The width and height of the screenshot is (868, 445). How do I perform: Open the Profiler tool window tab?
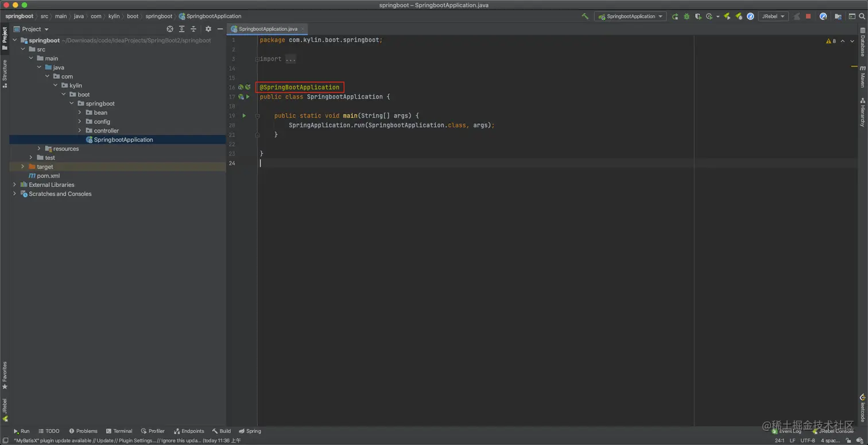point(153,431)
